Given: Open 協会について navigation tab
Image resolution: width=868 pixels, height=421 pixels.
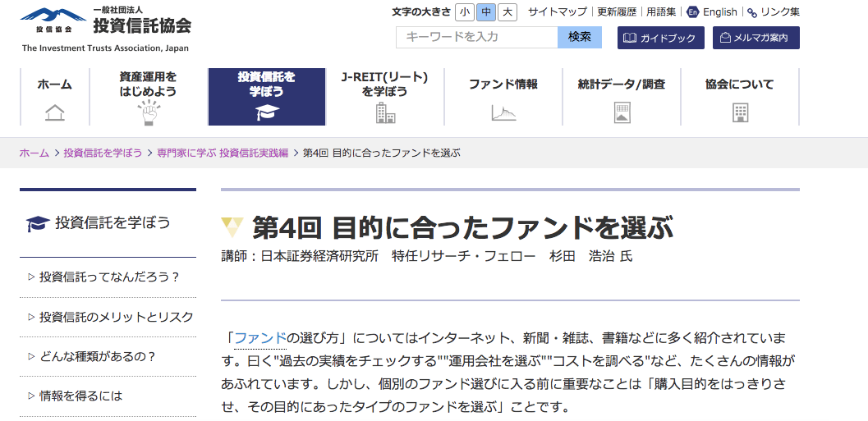Looking at the screenshot, I should pos(740,97).
